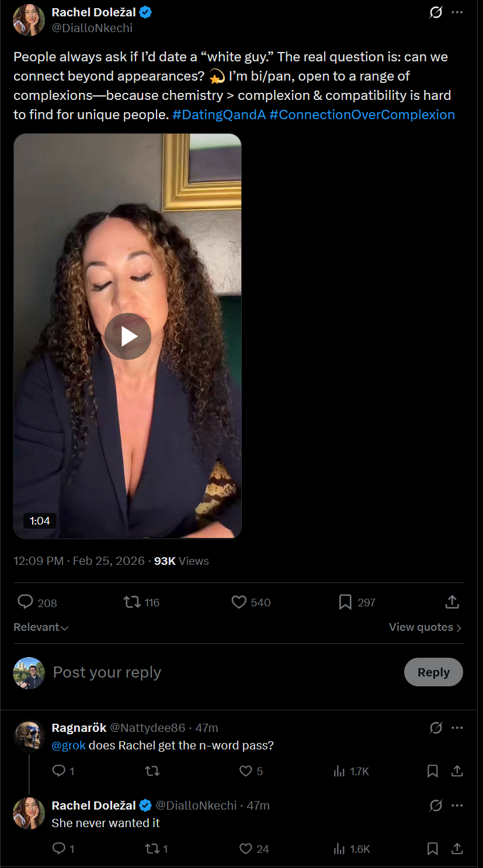This screenshot has width=483, height=868.
Task: Expand the Relevant sort dropdown
Action: tap(41, 627)
